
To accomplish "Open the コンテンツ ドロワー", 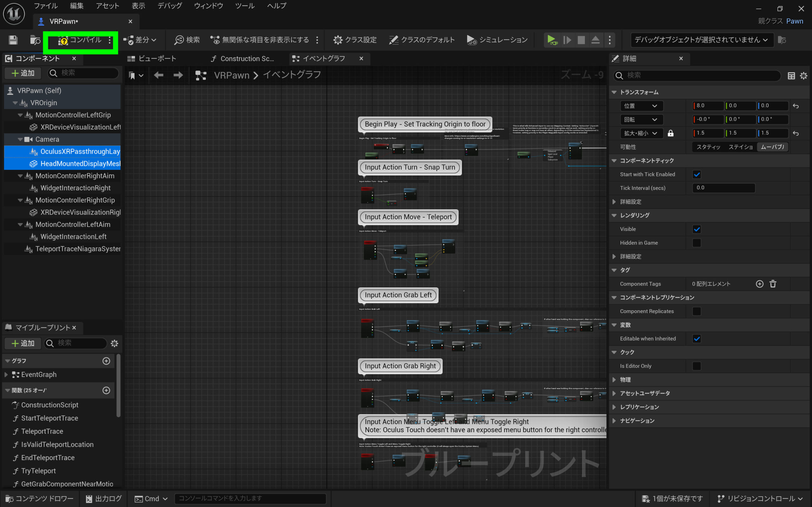I will [40, 499].
